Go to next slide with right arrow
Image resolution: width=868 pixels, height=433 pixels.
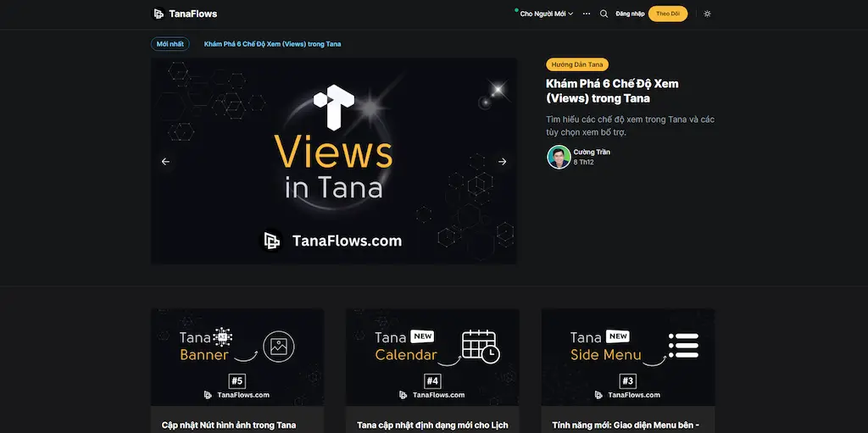point(502,162)
